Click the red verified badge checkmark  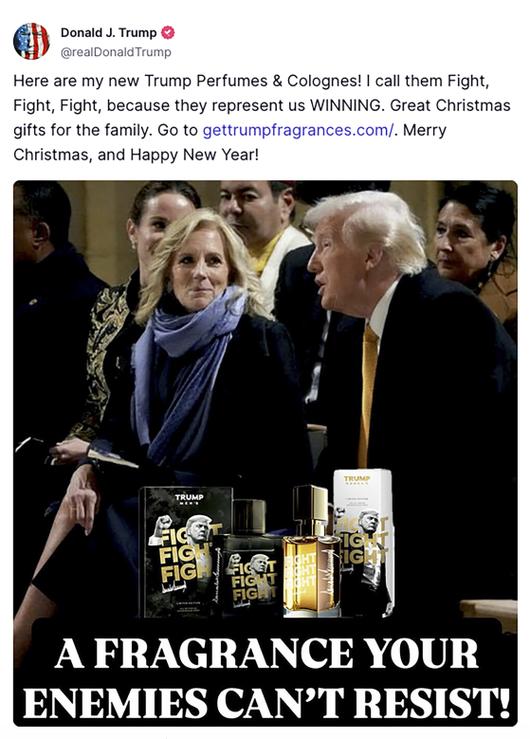[168, 33]
